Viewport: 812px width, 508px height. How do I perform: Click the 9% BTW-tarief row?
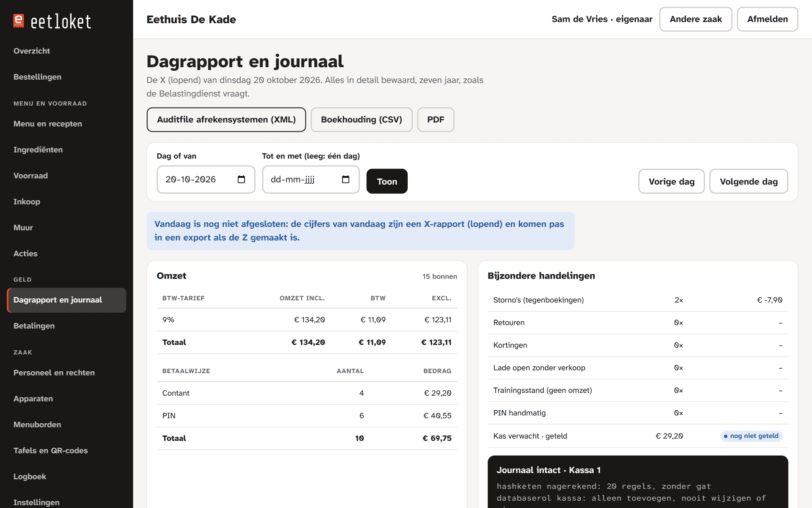307,320
